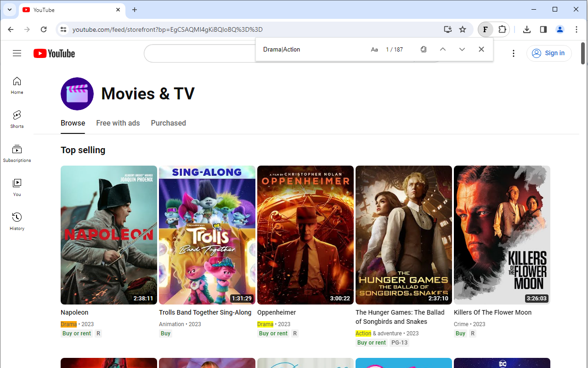The width and height of the screenshot is (588, 368).
Task: Reload the page
Action: pos(44,29)
